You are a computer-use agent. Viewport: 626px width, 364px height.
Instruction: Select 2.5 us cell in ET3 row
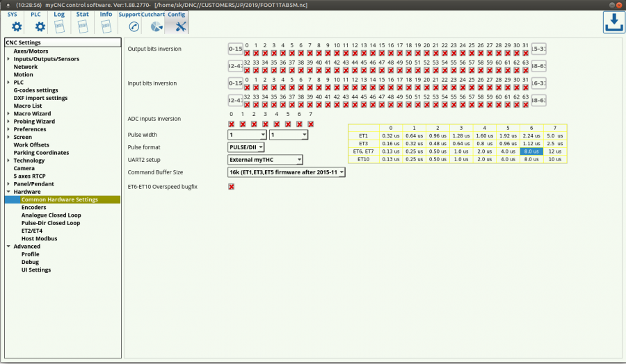coord(555,144)
